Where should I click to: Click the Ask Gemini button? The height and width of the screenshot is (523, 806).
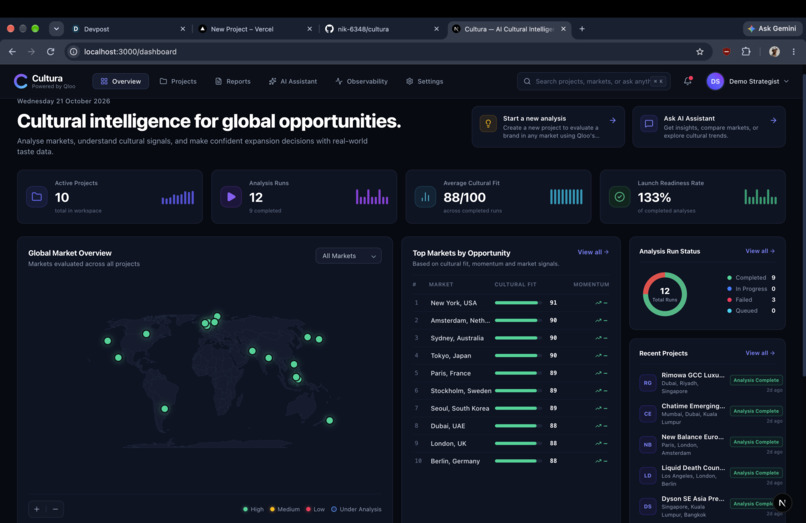tap(772, 29)
